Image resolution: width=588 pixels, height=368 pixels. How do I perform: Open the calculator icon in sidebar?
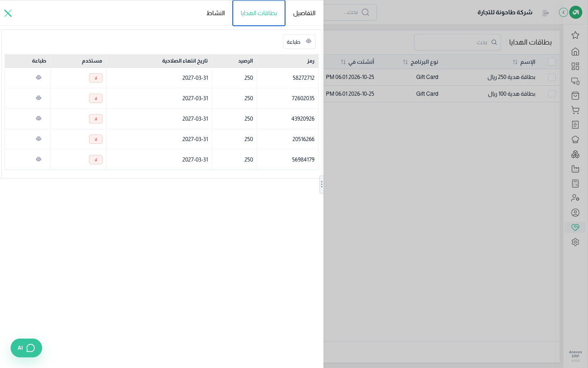coord(575,184)
